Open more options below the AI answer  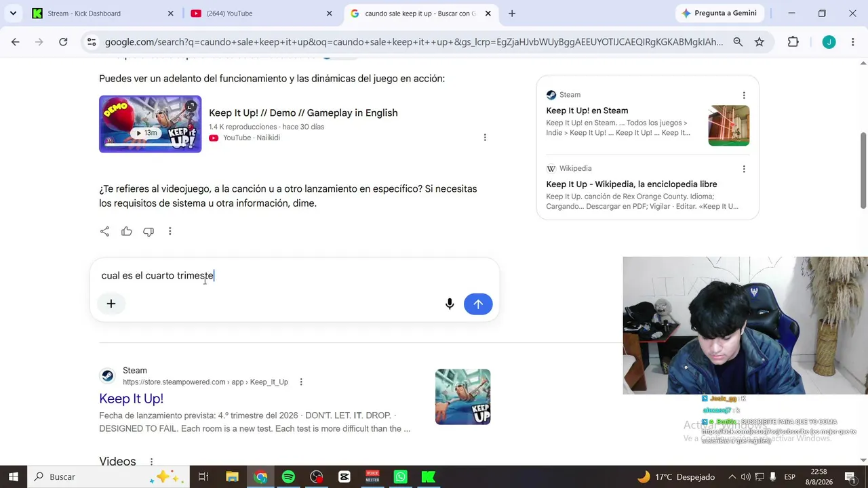click(170, 232)
